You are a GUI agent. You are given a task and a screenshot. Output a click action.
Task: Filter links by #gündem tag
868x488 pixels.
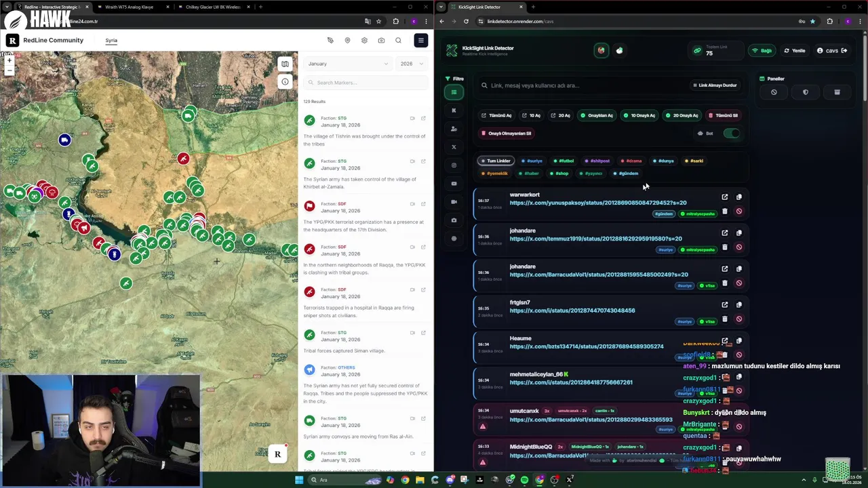626,174
